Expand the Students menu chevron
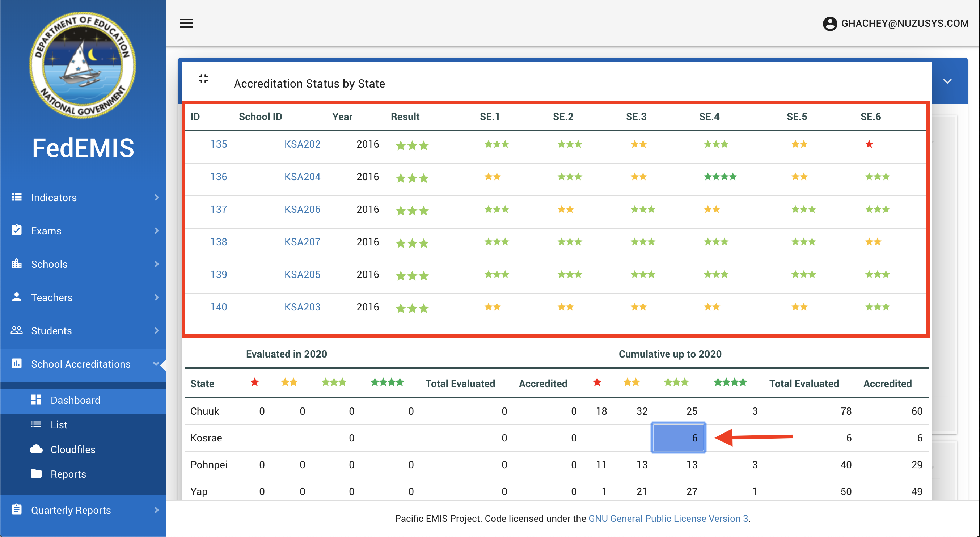Screen dimensions: 980x537 (156, 330)
